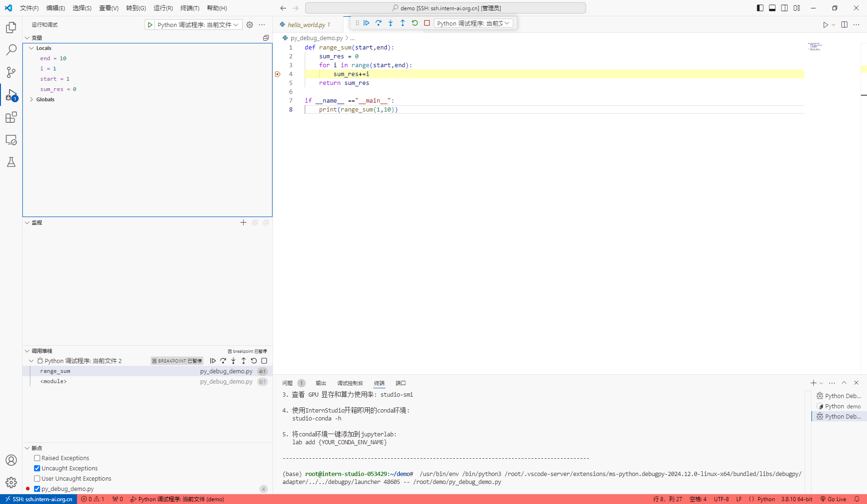The image size is (867, 504).
Task: Switch to 端口 ports panel tab
Action: pos(401,383)
